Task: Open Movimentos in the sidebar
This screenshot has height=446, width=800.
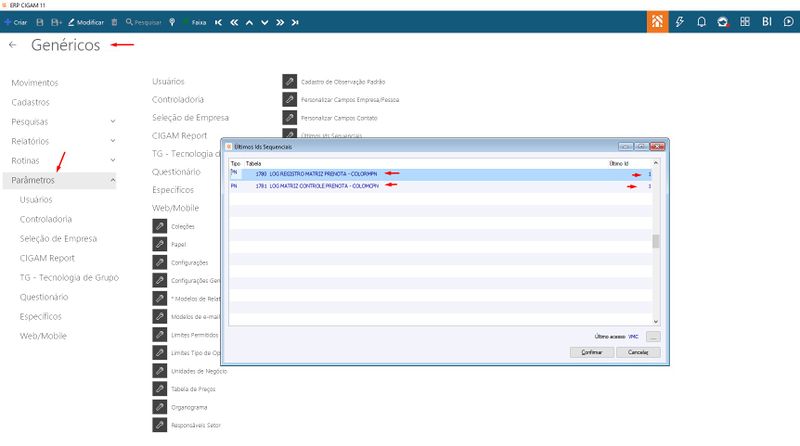Action: coord(35,83)
